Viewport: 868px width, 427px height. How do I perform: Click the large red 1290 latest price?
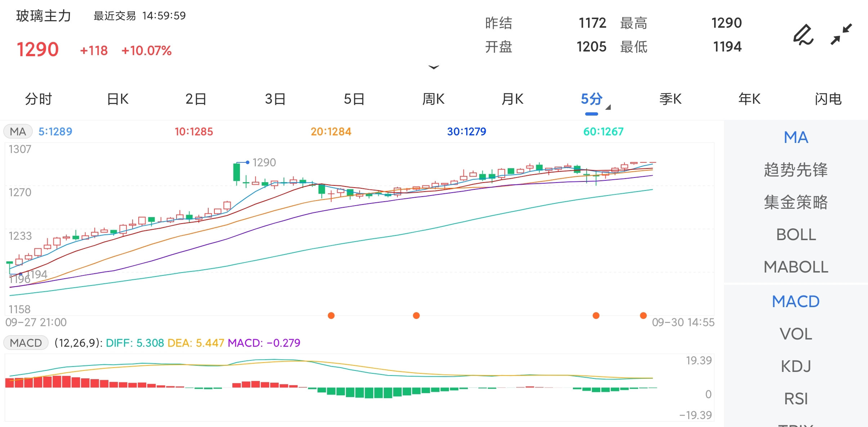click(37, 49)
